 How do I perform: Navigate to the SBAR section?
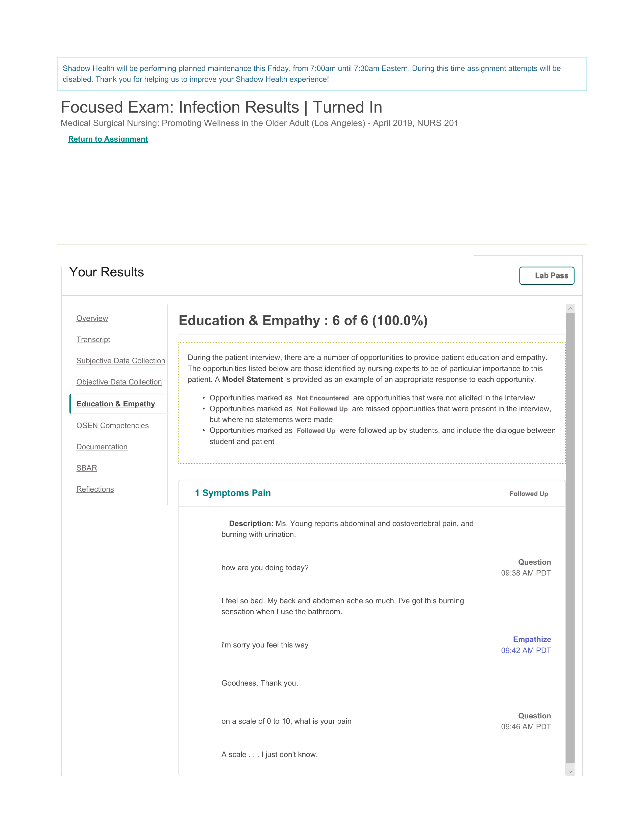85,467
